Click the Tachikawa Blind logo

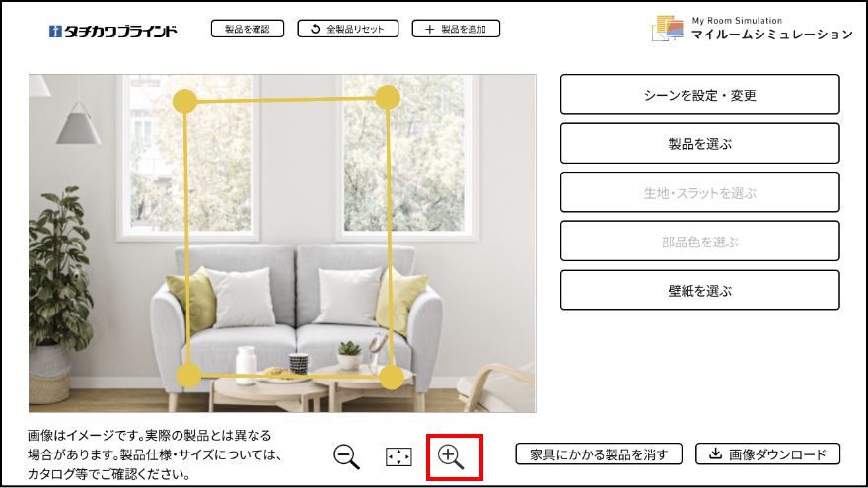point(112,31)
